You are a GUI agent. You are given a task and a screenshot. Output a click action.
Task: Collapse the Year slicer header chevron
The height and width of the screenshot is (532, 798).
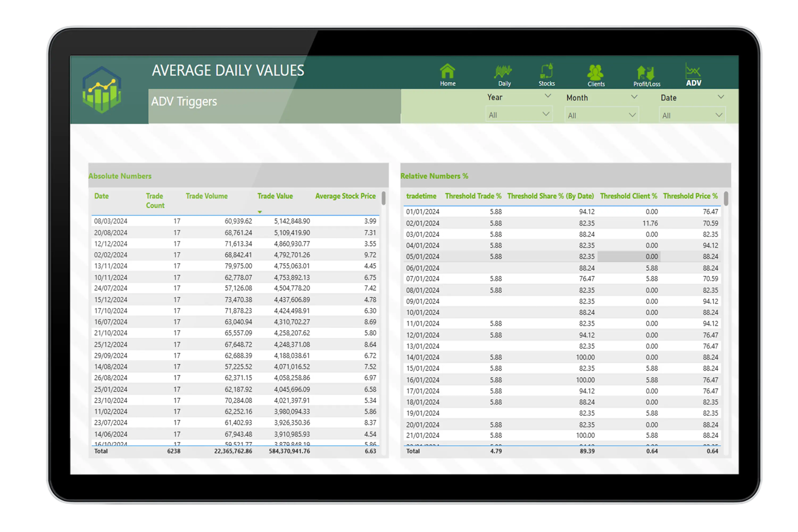(548, 96)
